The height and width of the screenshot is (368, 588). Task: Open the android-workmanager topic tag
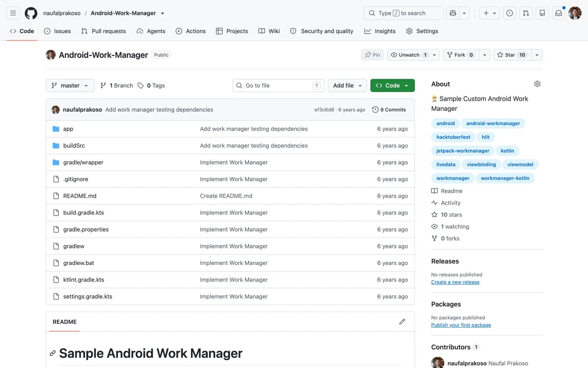(x=493, y=123)
